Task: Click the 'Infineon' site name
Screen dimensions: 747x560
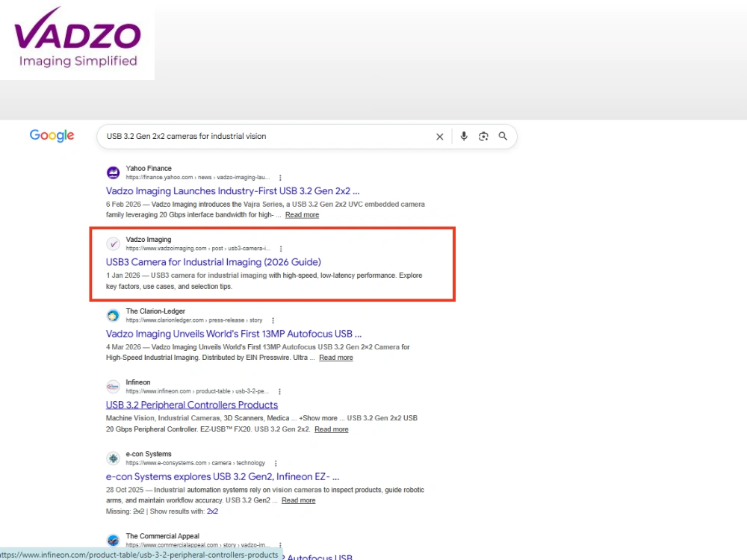Action: 137,382
